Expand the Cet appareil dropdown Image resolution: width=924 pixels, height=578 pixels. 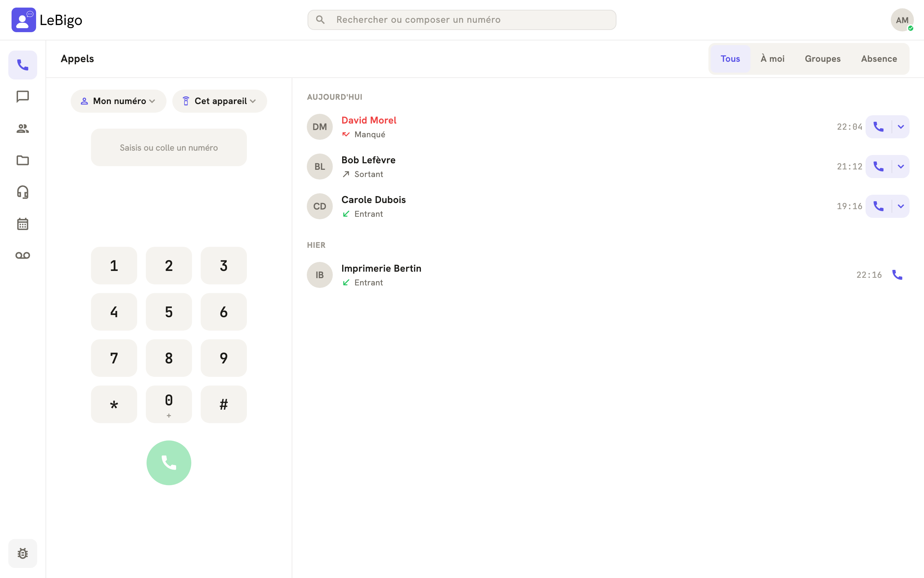[x=219, y=101]
